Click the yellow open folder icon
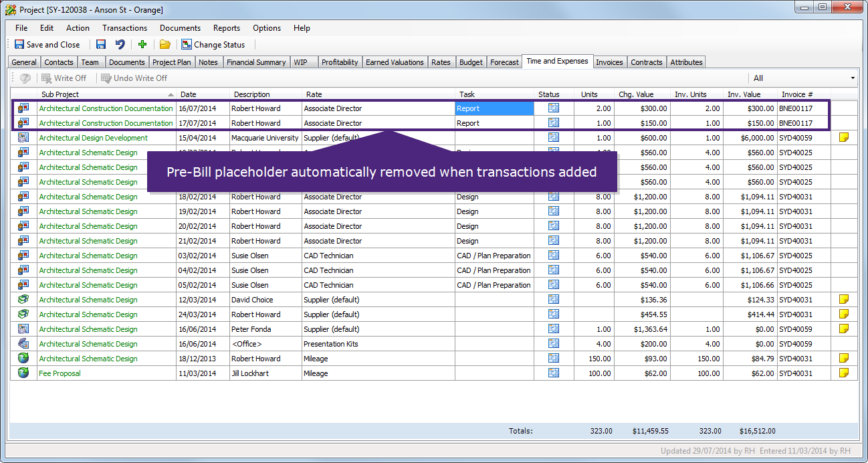This screenshot has height=463, width=868. [165, 45]
